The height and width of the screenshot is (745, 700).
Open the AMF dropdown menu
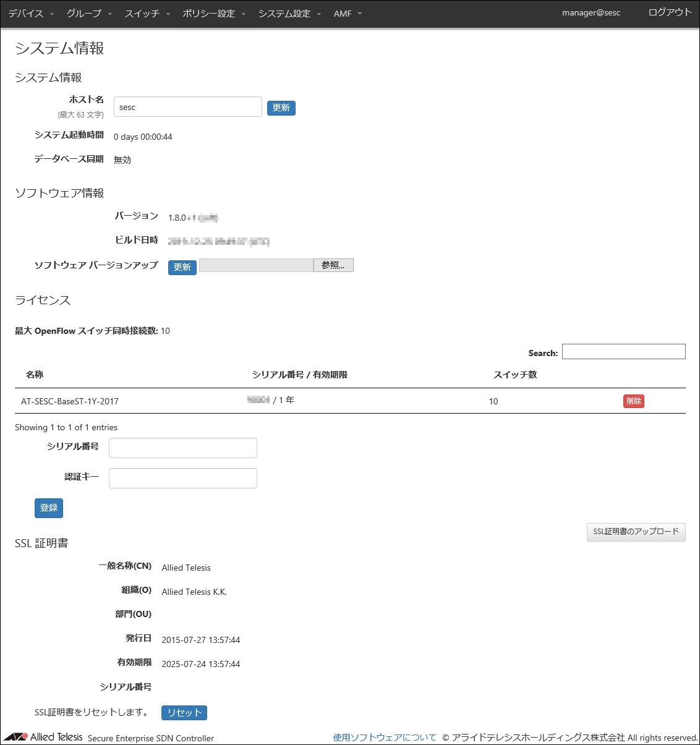pyautogui.click(x=348, y=13)
